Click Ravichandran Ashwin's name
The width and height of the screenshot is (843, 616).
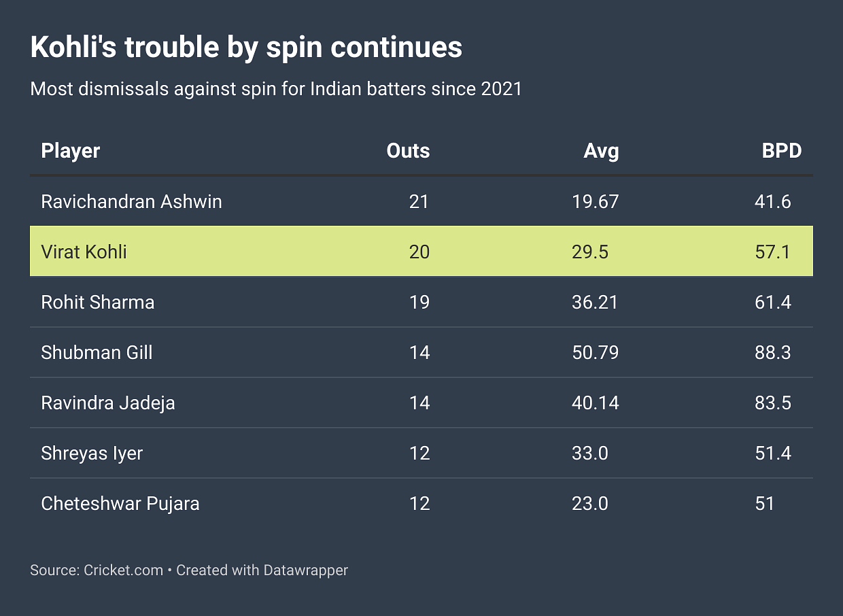131,201
